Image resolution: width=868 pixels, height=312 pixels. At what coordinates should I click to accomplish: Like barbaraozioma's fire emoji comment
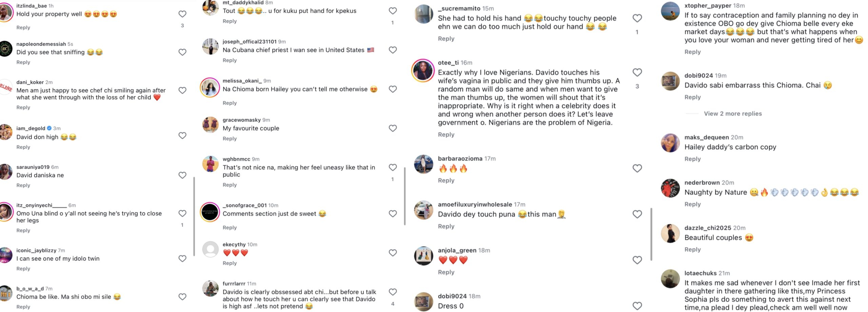pyautogui.click(x=637, y=168)
